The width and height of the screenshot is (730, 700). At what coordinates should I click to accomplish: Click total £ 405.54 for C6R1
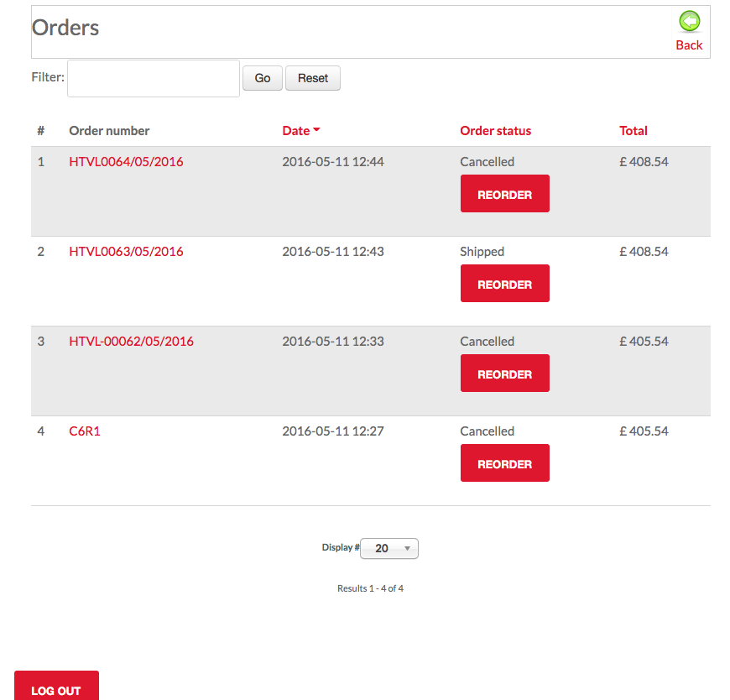click(644, 431)
